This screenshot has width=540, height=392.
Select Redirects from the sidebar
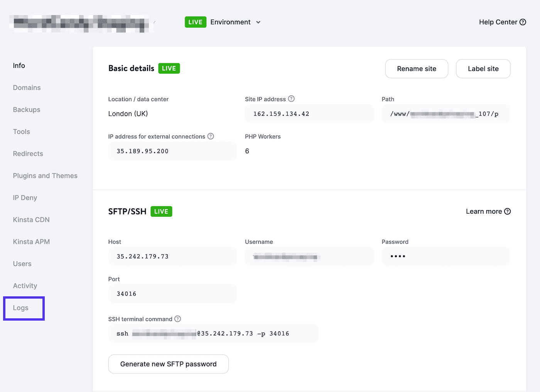tap(28, 154)
